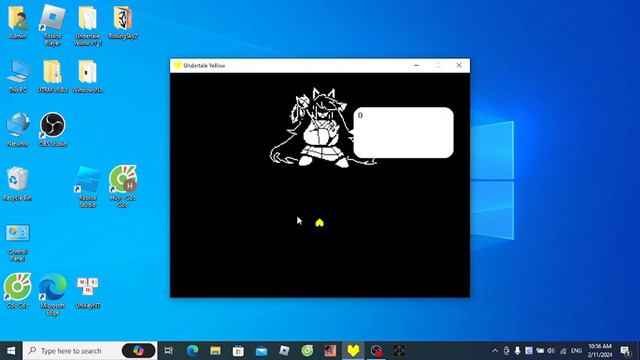Launch the Roblox Studio desktop shortcut
The height and width of the screenshot is (360, 640).
88,187
